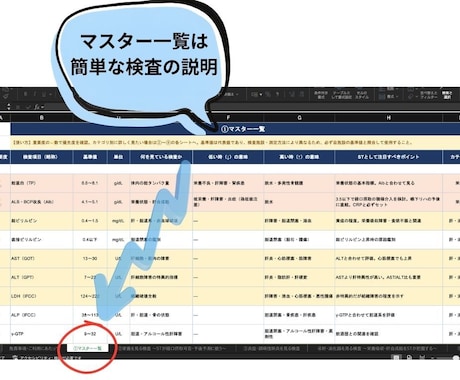The height and width of the screenshot is (380, 460).
Task: Select the 総ビリルビン cell
Action: (42, 221)
